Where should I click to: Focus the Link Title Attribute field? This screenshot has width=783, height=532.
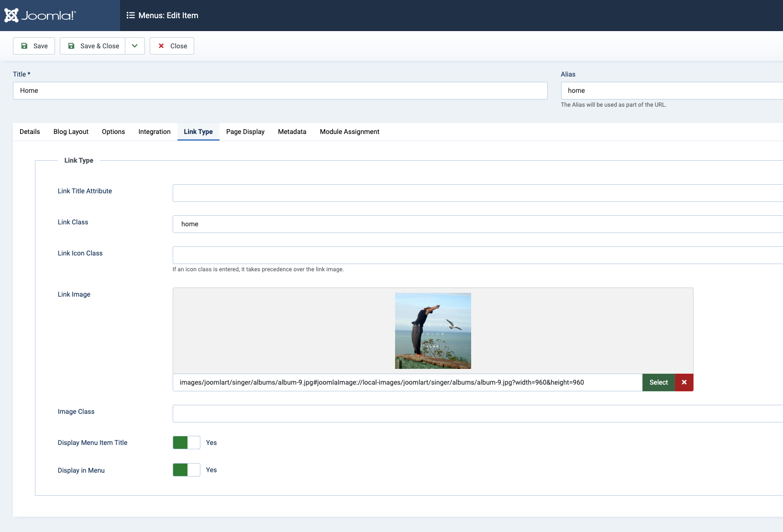477,193
